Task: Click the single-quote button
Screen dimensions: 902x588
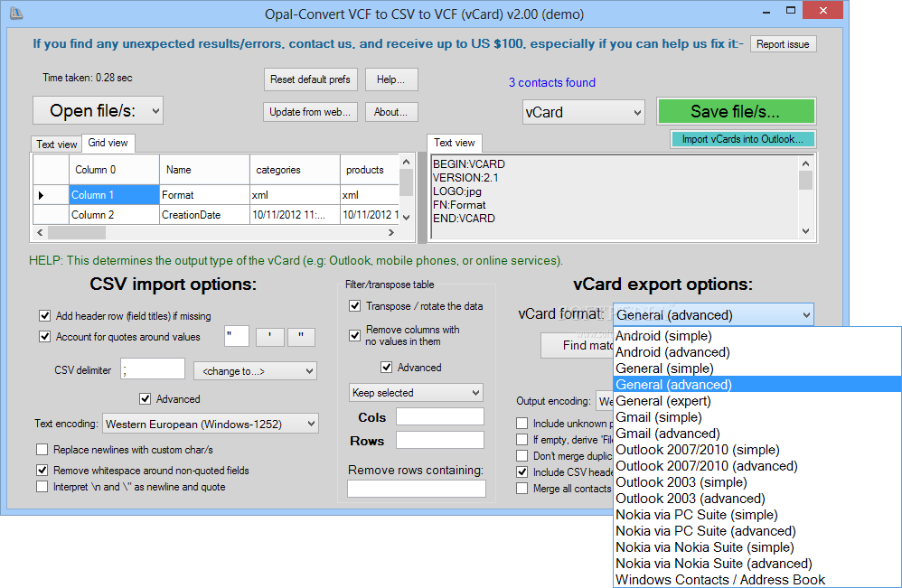Action: [x=270, y=338]
